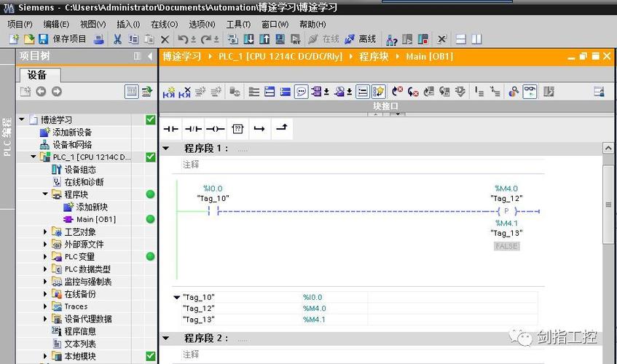Expand the 工艺对象 folder

[x=45, y=232]
